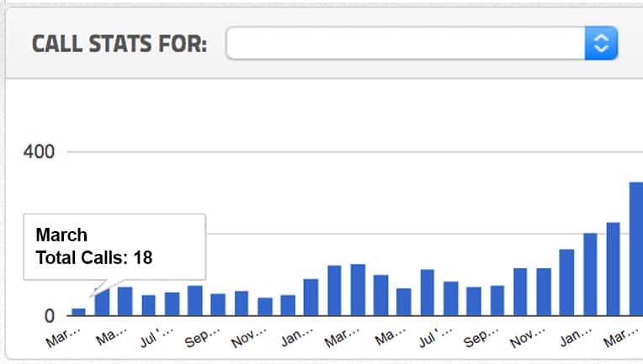This screenshot has width=643, height=364.
Task: Open the Call Stats For dropdown arrows
Action: coord(601,43)
